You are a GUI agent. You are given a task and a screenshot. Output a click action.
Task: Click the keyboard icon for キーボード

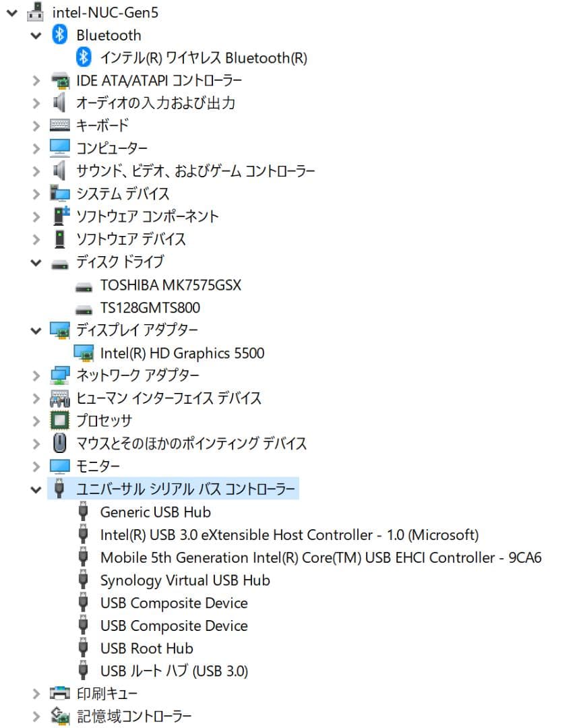pos(60,125)
